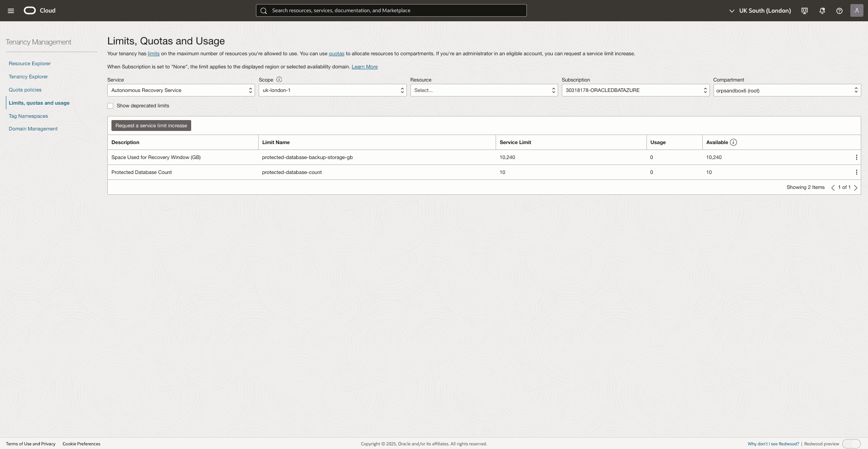Select Quota policies in the sidebar

coord(25,90)
